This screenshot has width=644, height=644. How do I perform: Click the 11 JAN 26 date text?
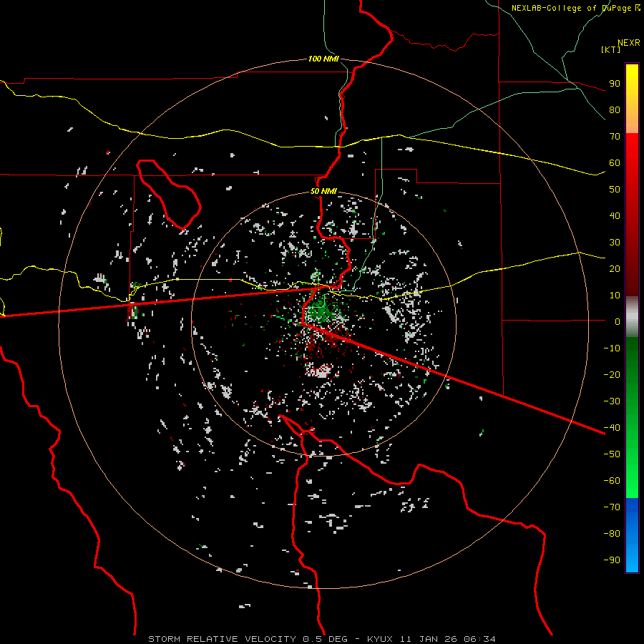429,639
